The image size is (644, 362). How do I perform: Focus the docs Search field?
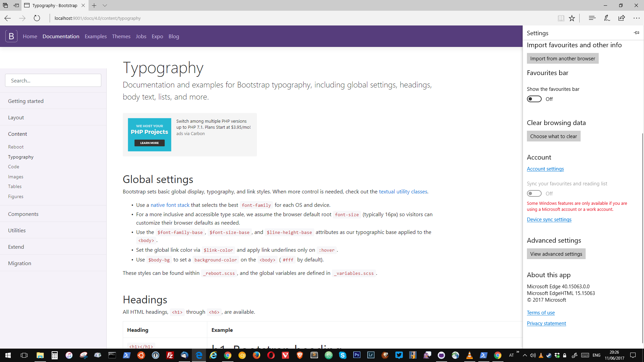(53, 80)
